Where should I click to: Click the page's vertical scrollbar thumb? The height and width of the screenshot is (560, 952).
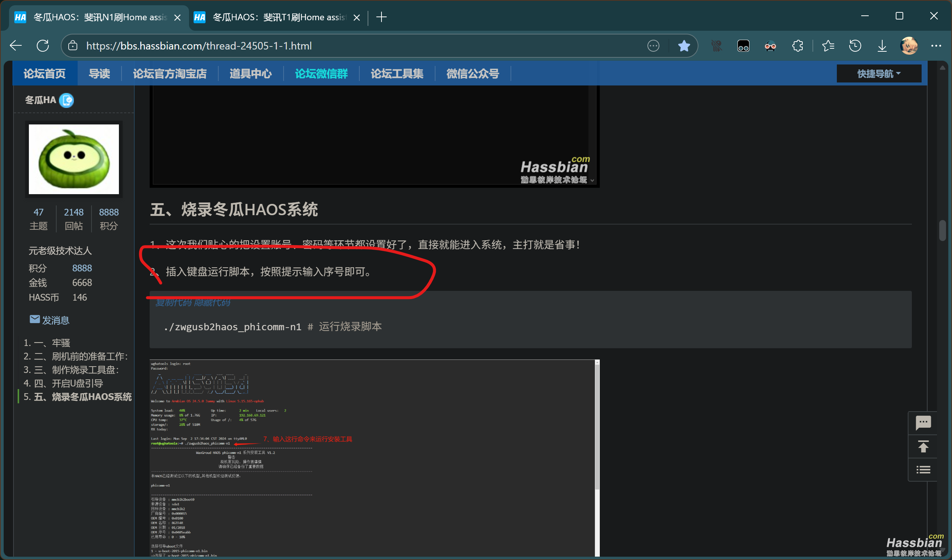pos(942,231)
